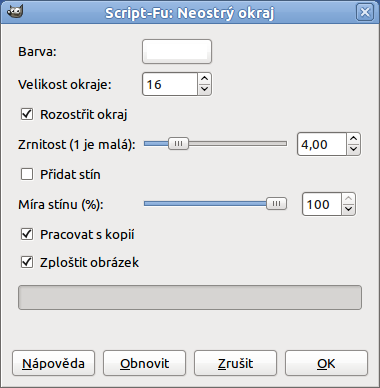
Task: Increase Velikost okraje with up arrow
Action: (204, 79)
